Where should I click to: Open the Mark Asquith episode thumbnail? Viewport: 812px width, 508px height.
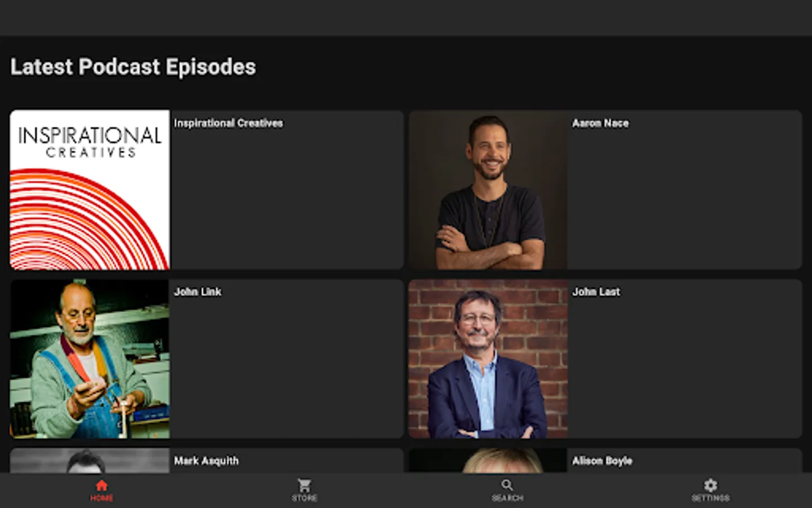[x=90, y=461]
